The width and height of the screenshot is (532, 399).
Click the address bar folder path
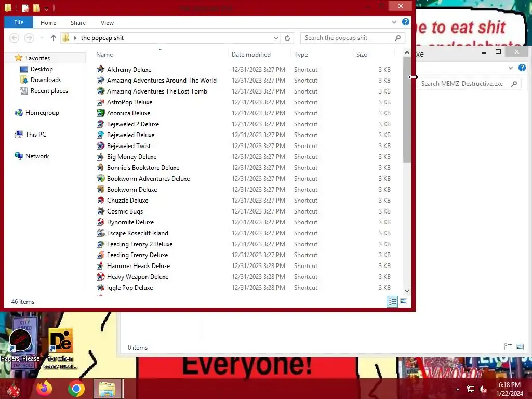[102, 38]
